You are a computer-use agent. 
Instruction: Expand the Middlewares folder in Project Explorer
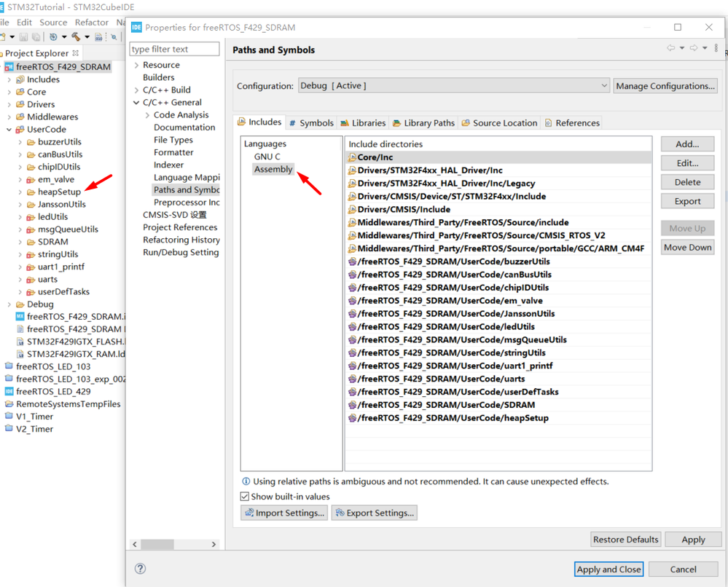pyautogui.click(x=9, y=117)
